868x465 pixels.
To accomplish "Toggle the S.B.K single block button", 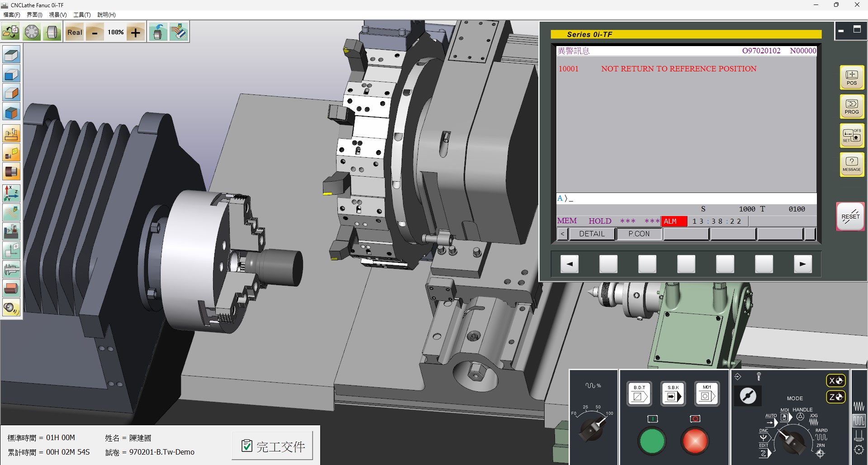I will coord(673,394).
